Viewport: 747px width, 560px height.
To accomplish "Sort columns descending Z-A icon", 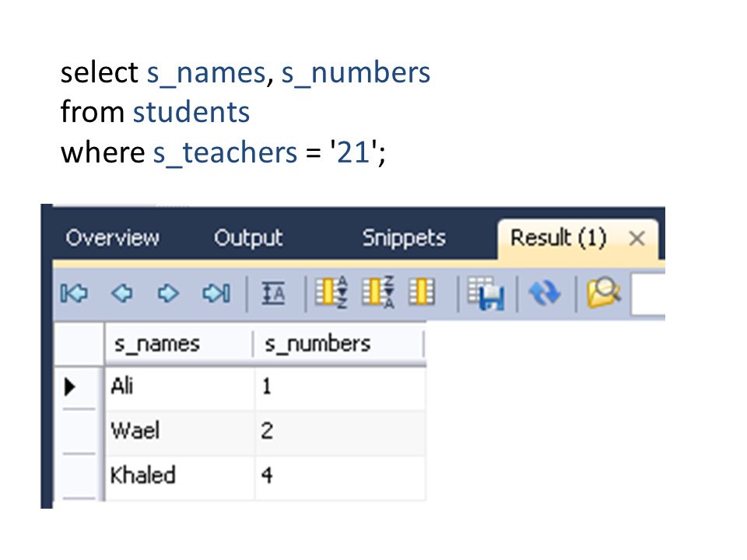I will (378, 292).
